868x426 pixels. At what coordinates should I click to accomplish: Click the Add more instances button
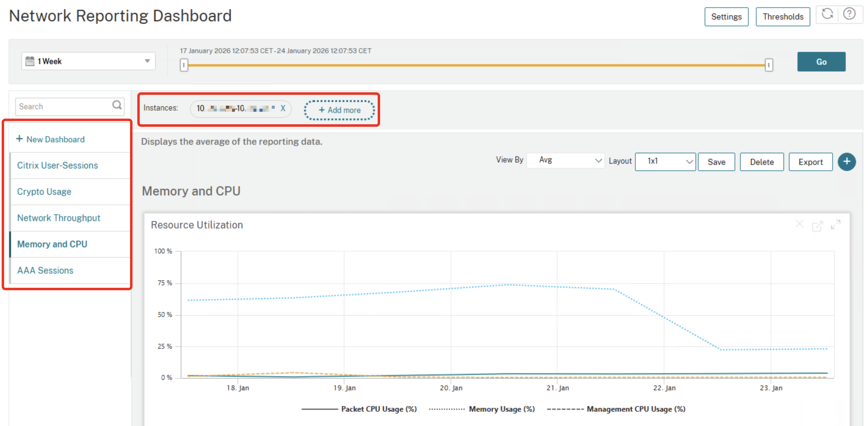click(x=339, y=110)
